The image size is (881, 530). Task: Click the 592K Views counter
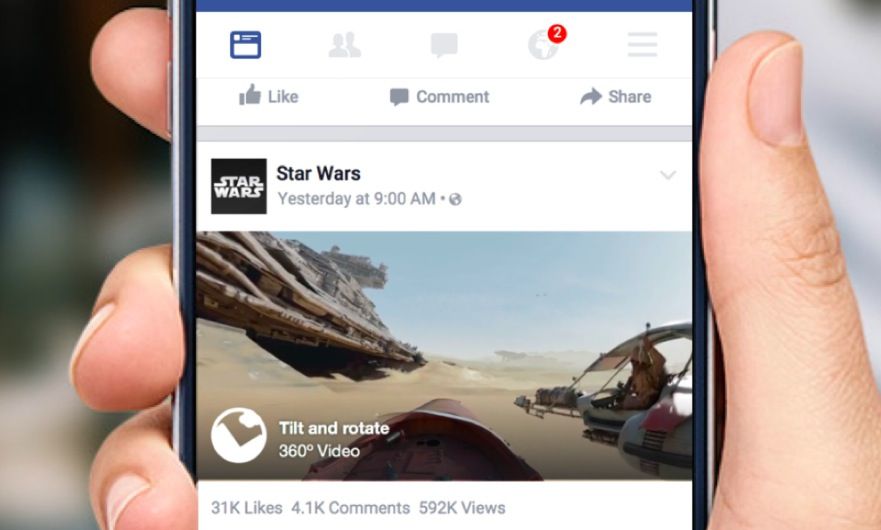pos(462,508)
